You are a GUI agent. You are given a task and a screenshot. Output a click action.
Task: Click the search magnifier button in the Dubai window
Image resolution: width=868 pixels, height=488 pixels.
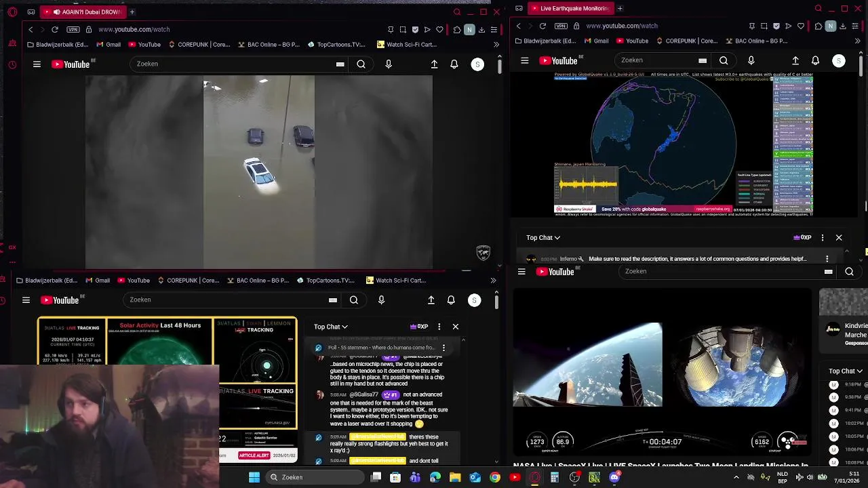coord(361,64)
